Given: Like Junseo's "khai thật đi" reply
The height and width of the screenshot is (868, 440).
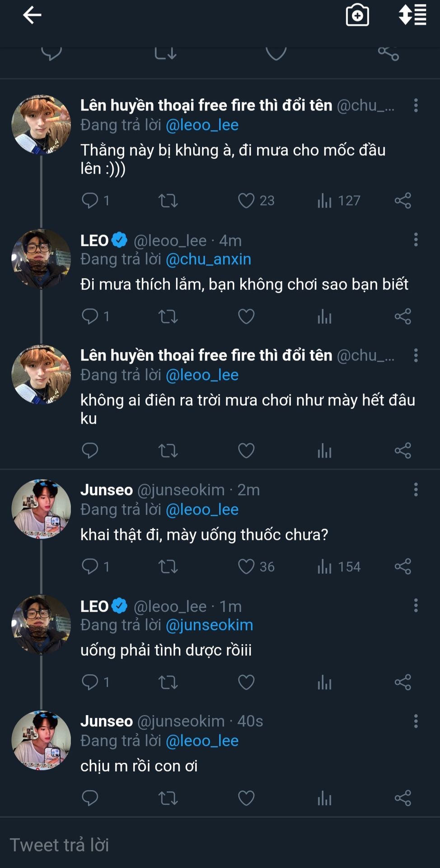Looking at the screenshot, I should pos(246,566).
